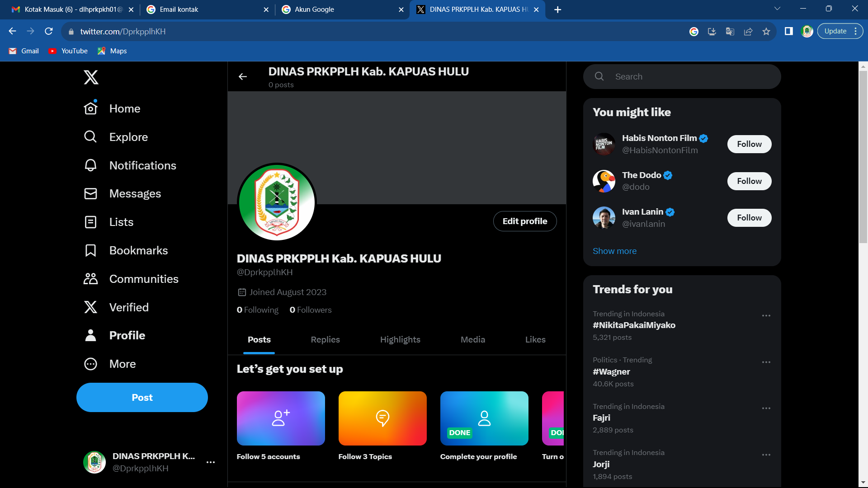
Task: Click the Chrome Update button
Action: (835, 31)
